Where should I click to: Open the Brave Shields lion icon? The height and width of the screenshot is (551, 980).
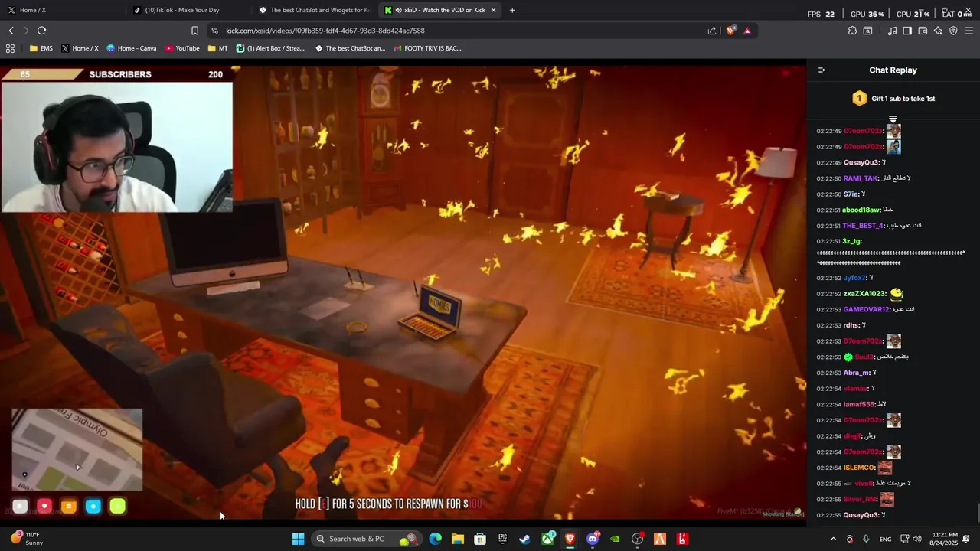click(731, 31)
